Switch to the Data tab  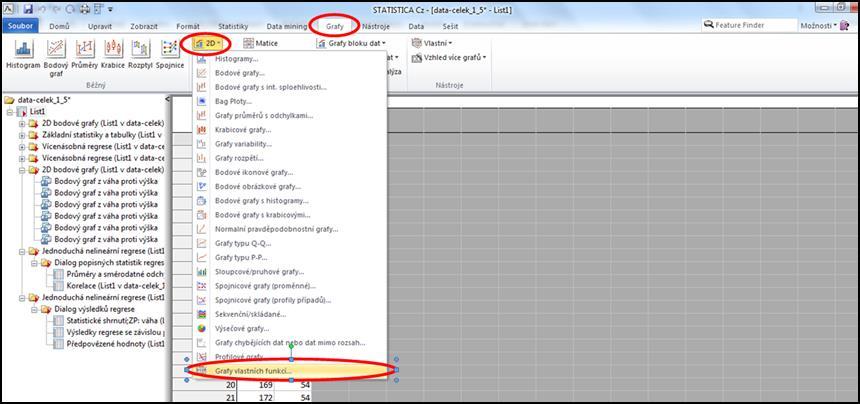click(x=416, y=26)
